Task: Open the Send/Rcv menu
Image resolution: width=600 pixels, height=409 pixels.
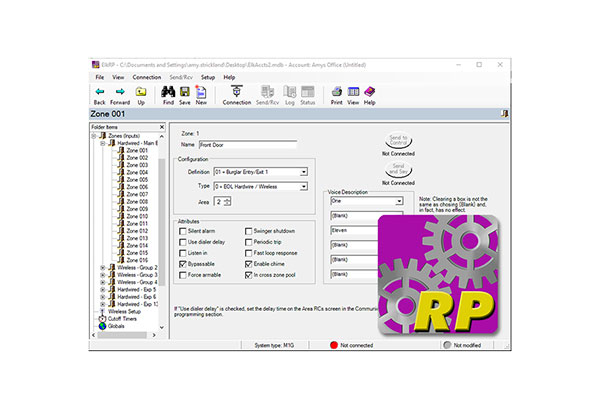Action: (181, 77)
